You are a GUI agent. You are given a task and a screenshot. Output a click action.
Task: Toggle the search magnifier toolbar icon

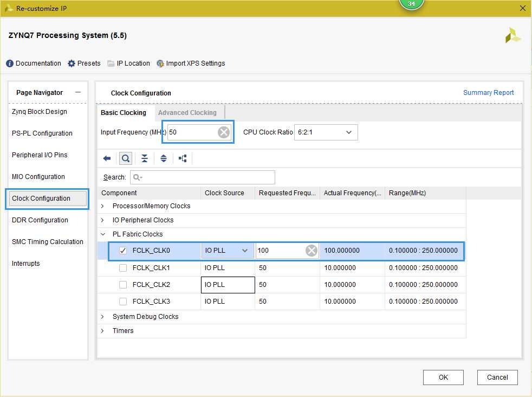pos(126,158)
